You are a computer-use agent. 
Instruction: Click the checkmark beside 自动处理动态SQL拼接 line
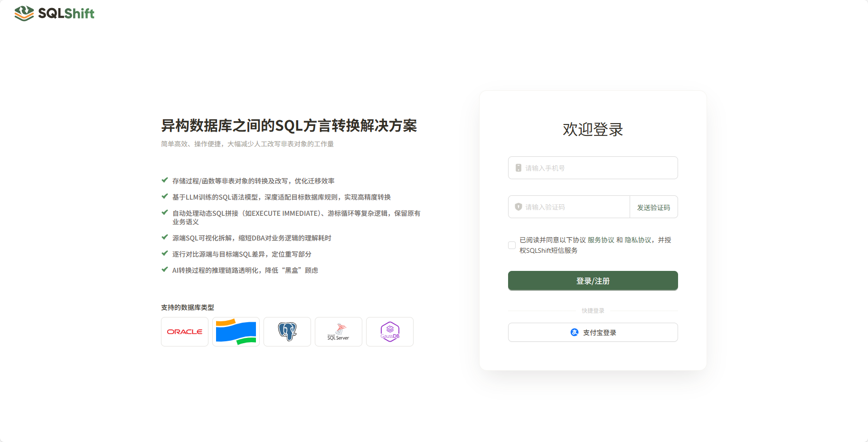165,212
